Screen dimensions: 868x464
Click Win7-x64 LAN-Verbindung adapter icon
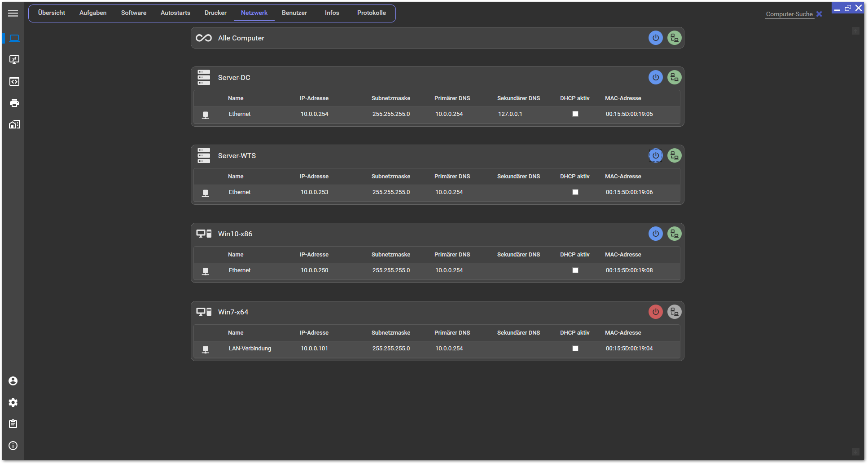click(x=206, y=349)
